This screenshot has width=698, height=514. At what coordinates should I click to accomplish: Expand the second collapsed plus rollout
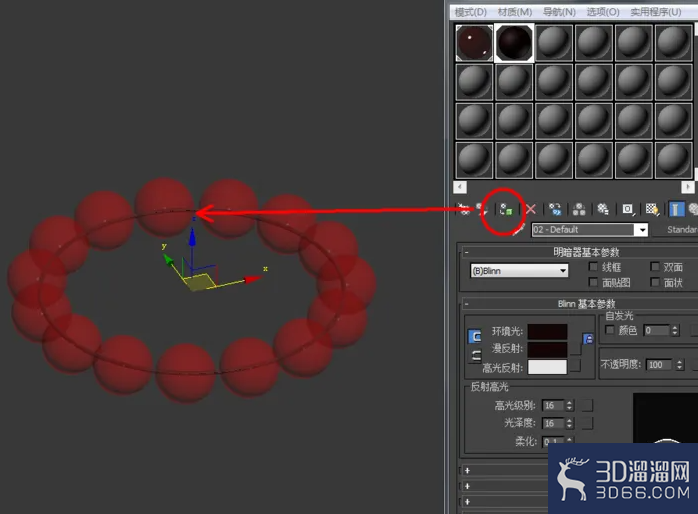click(467, 486)
